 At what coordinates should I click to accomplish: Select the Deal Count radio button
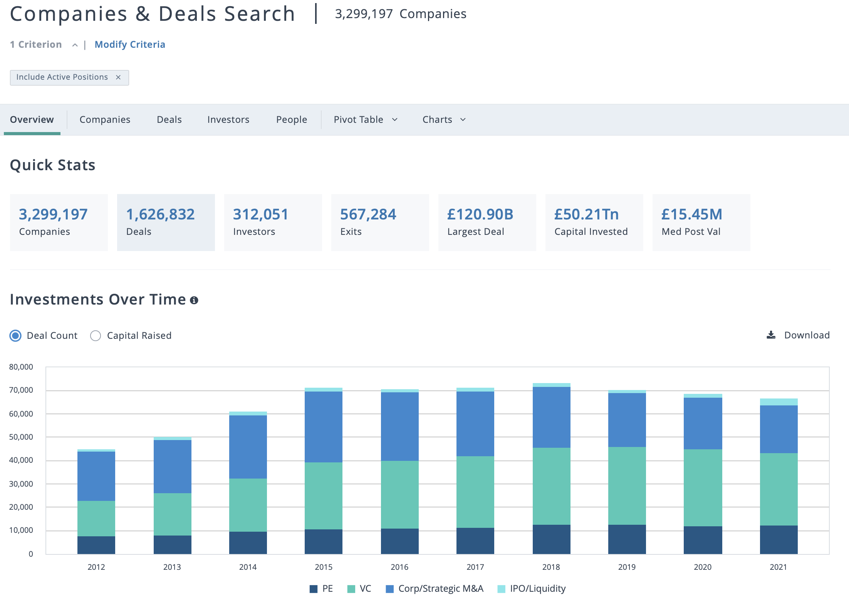point(15,336)
